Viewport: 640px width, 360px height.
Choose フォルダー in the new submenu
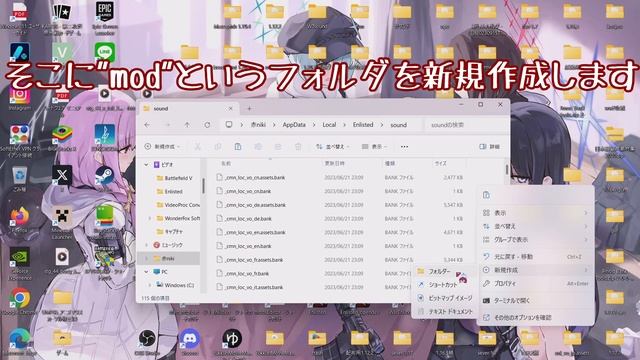[444, 271]
